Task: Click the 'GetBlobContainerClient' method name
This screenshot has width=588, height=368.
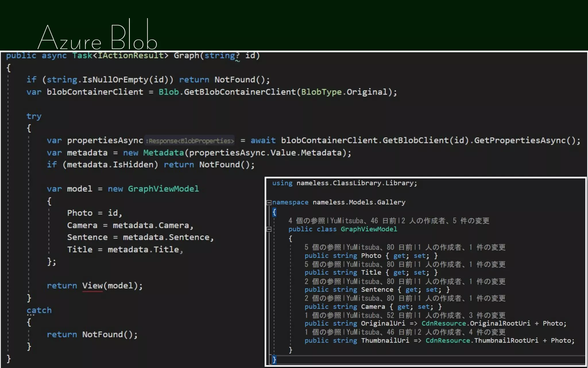Action: point(240,92)
